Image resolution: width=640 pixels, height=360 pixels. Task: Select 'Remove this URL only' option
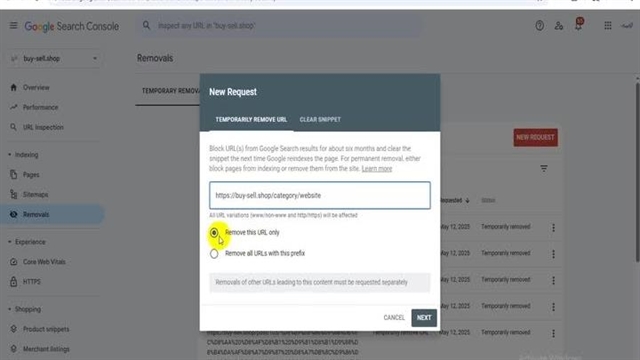click(x=214, y=233)
